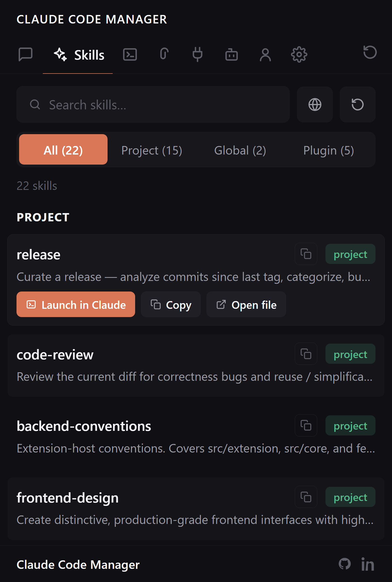The width and height of the screenshot is (392, 582).
Task: Select the release skill title
Action: pyautogui.click(x=38, y=255)
